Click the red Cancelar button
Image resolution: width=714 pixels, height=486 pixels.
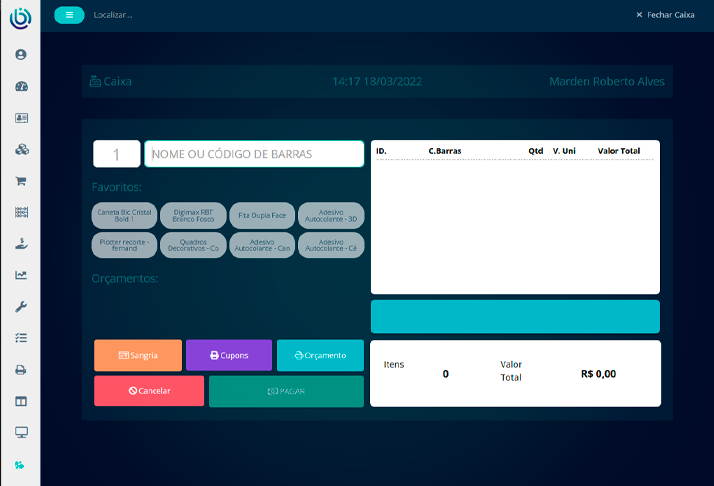(x=149, y=391)
